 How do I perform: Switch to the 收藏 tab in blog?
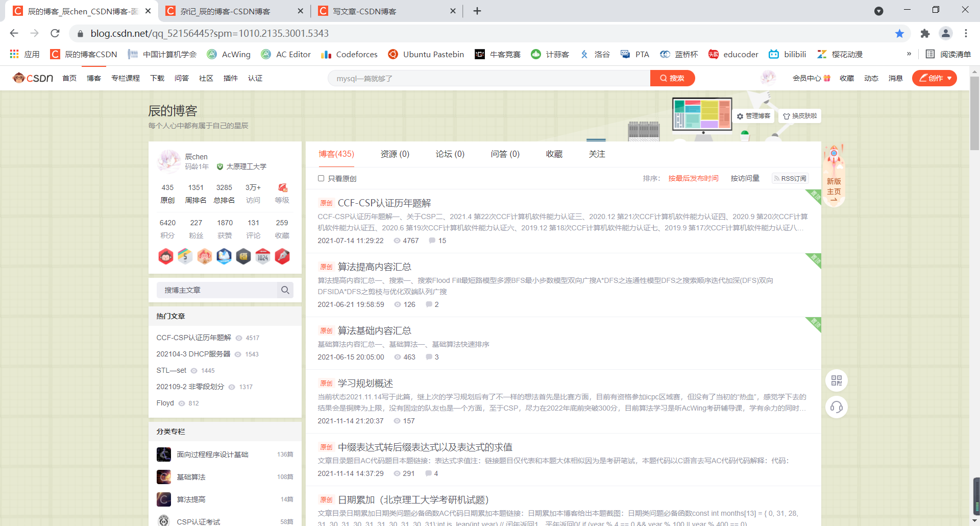(x=554, y=154)
